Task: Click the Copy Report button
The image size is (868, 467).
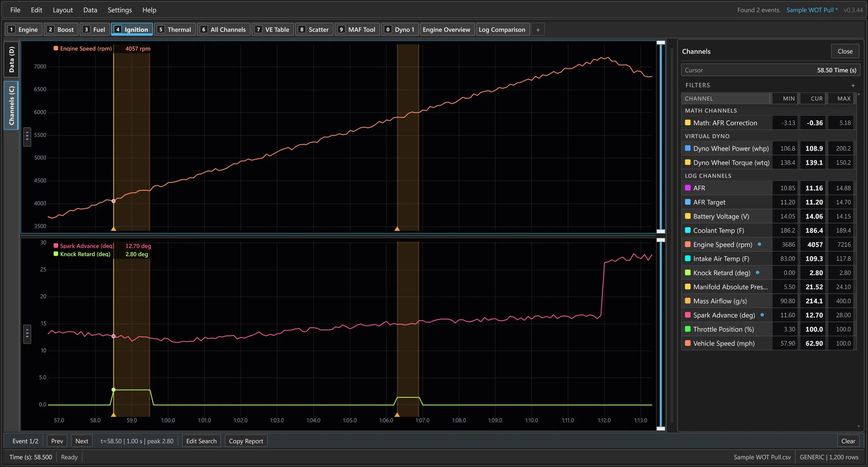Action: pos(246,441)
